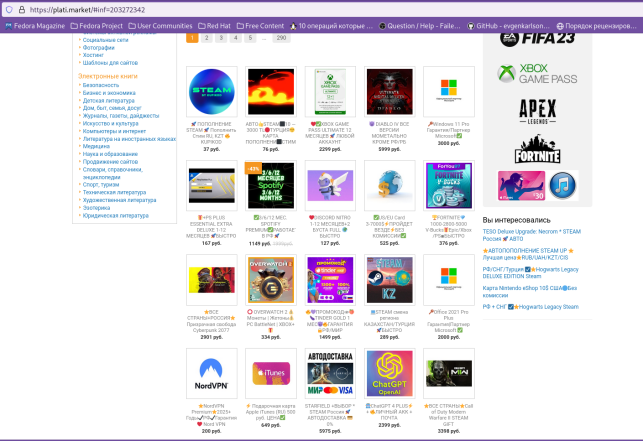
Task: Open the Xbox Game Pass Ultimate product image
Action: (330, 91)
